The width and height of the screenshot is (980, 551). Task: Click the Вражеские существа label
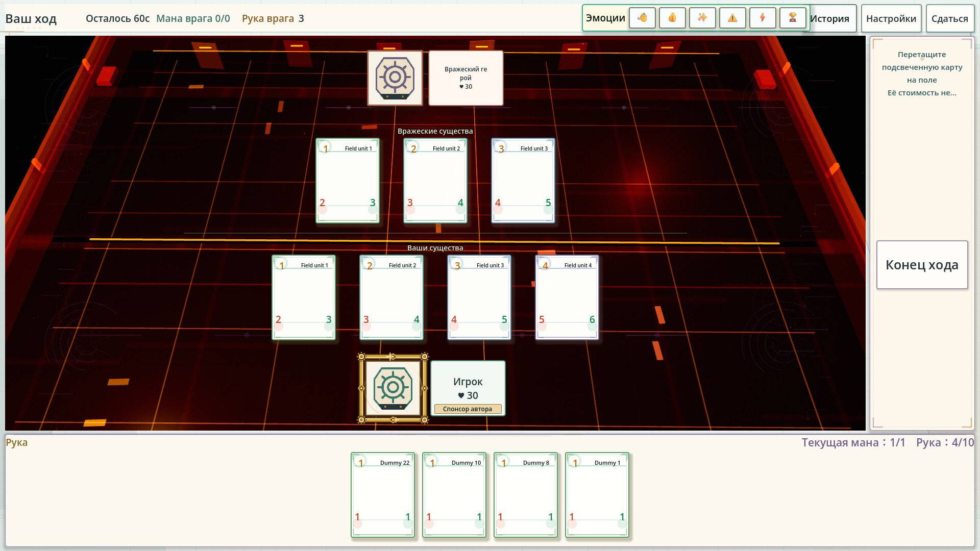[435, 131]
